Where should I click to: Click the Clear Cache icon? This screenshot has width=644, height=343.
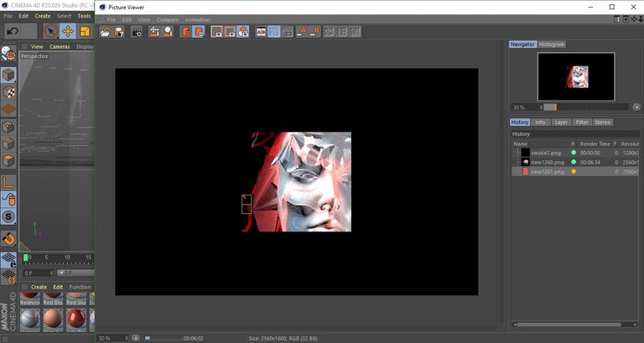click(x=168, y=32)
